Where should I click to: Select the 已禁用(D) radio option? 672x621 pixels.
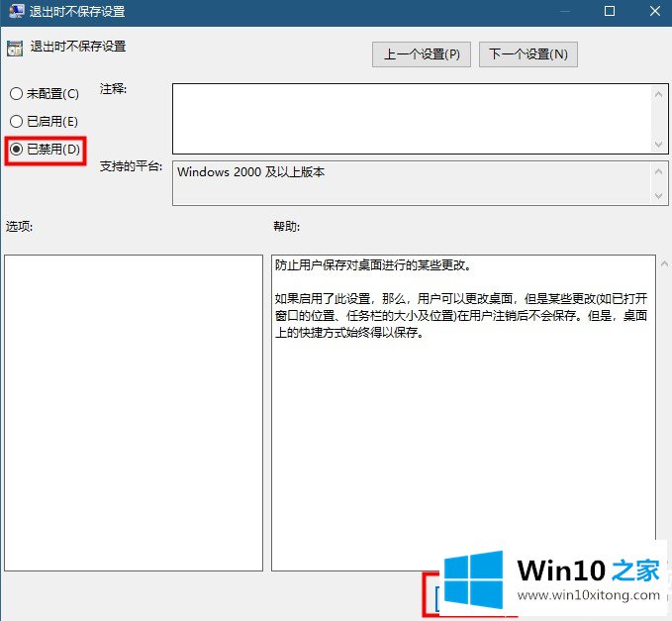[45, 150]
